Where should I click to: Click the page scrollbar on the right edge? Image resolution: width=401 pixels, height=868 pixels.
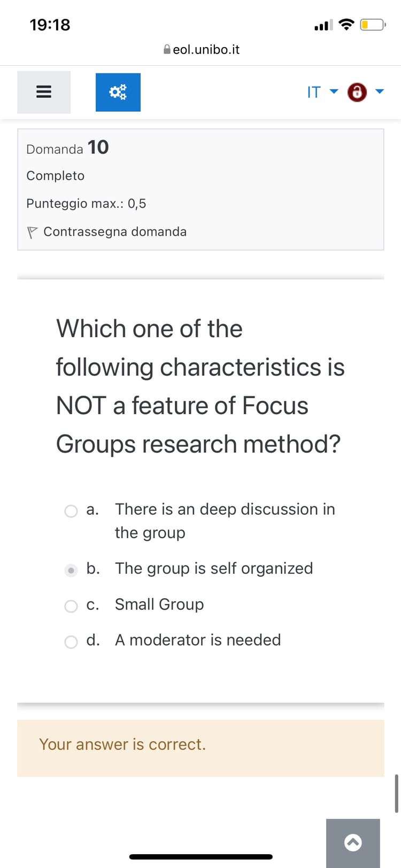pyautogui.click(x=396, y=793)
